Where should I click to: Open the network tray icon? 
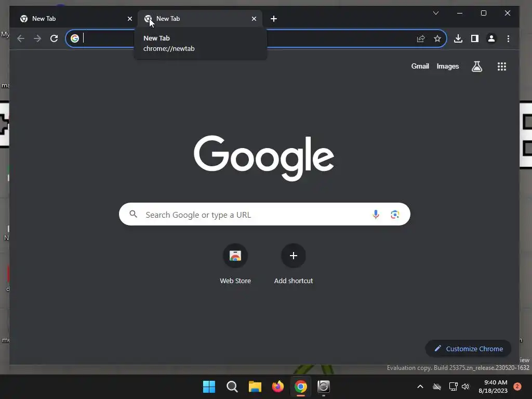click(453, 387)
